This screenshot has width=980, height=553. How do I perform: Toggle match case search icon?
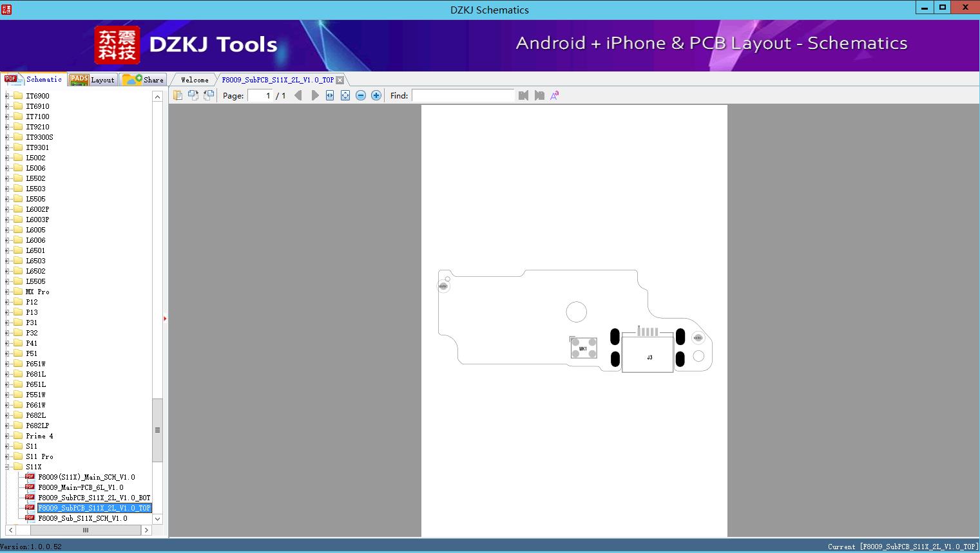click(x=555, y=95)
